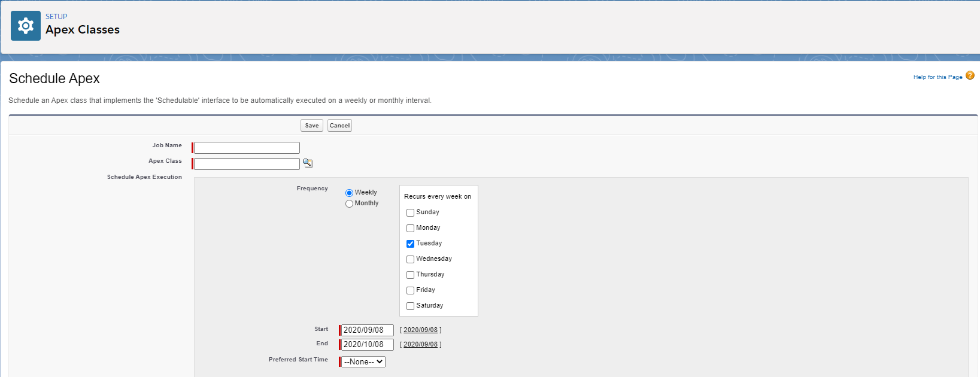Open the Apex Class lookup magnifier icon
Image resolution: width=980 pixels, height=377 pixels.
pyautogui.click(x=308, y=163)
